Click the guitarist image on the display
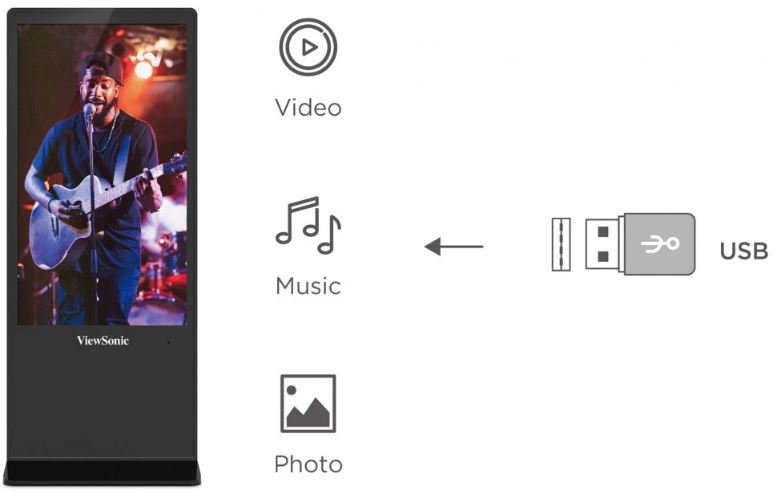This screenshot has width=776, height=493. click(x=102, y=175)
